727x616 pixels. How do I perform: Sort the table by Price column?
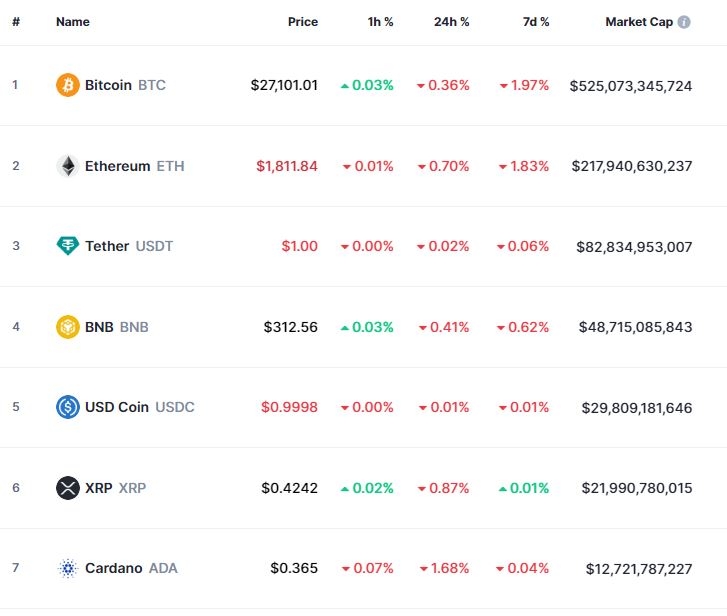click(303, 22)
